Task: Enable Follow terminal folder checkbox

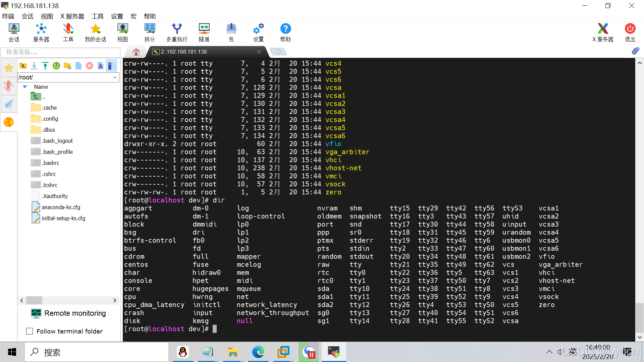Action: 30,331
